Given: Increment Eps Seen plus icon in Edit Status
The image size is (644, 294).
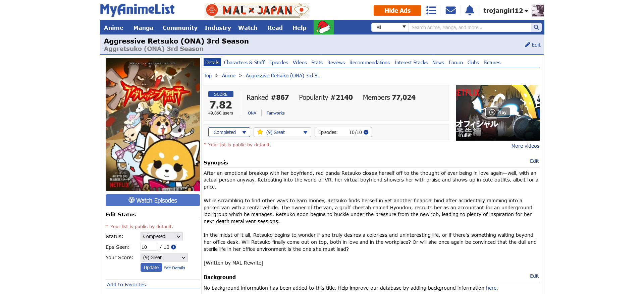Looking at the screenshot, I should 173,247.
